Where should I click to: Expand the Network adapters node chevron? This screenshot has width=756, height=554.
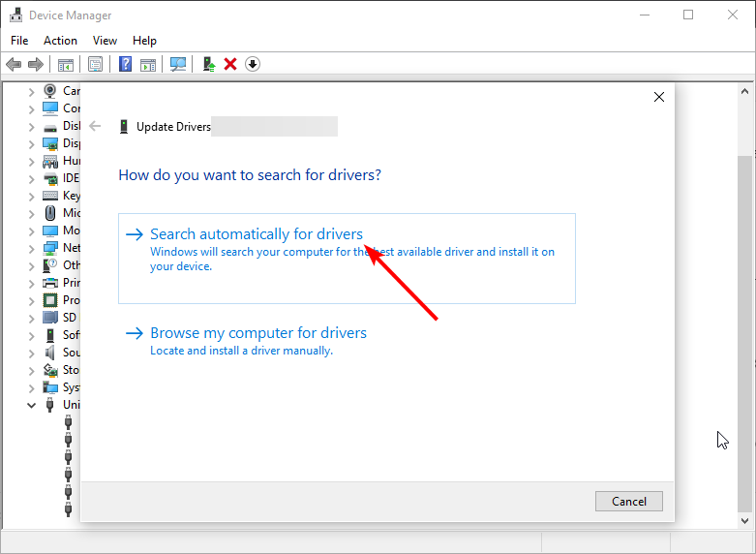point(31,249)
